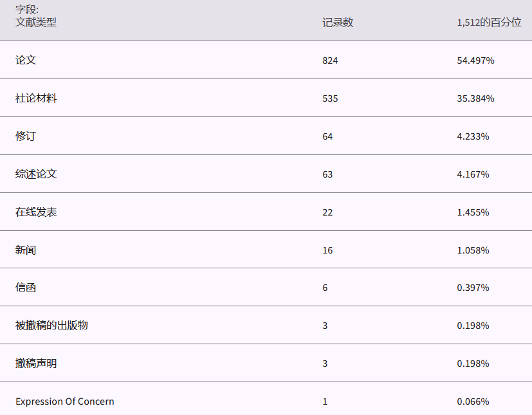The image size is (532, 415).
Task: Click the 综述论文 entry
Action: (x=36, y=174)
